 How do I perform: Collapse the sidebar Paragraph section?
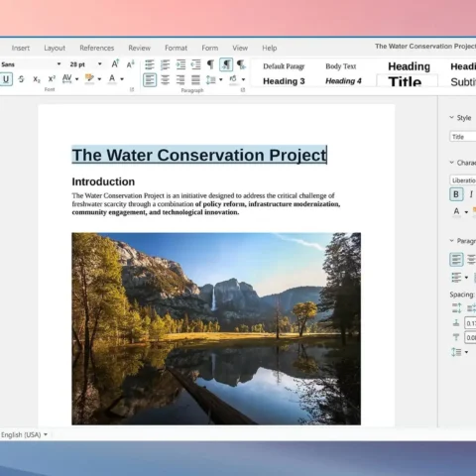point(452,241)
